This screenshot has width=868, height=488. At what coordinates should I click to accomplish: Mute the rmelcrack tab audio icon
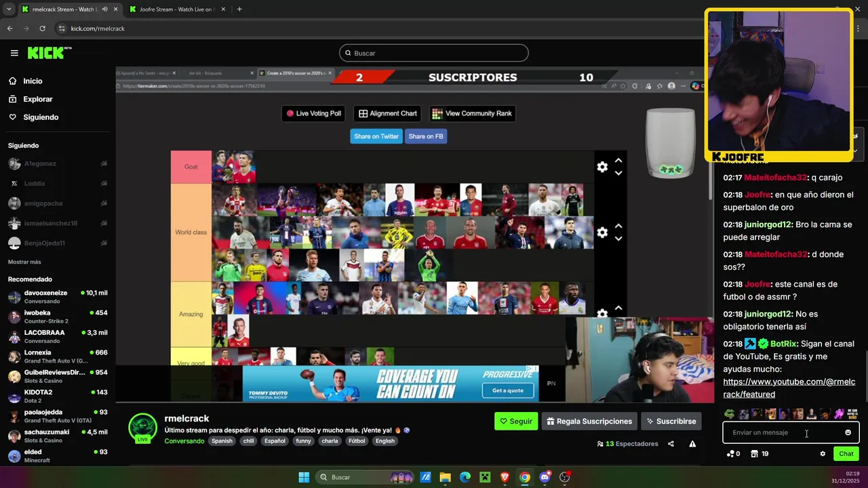click(104, 9)
